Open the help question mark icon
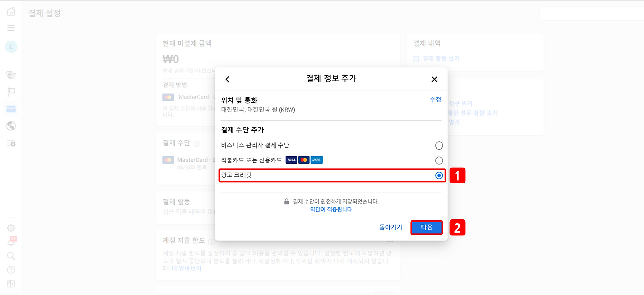This screenshot has width=644, height=295. click(11, 269)
